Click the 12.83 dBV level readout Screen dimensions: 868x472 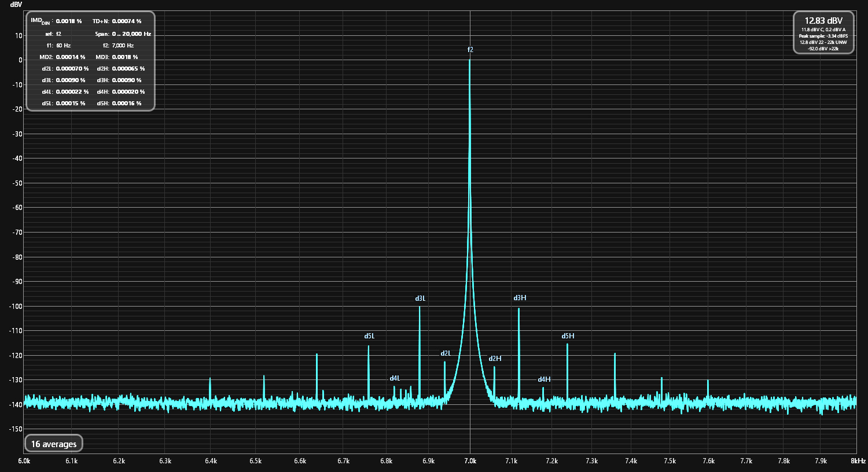coord(823,21)
